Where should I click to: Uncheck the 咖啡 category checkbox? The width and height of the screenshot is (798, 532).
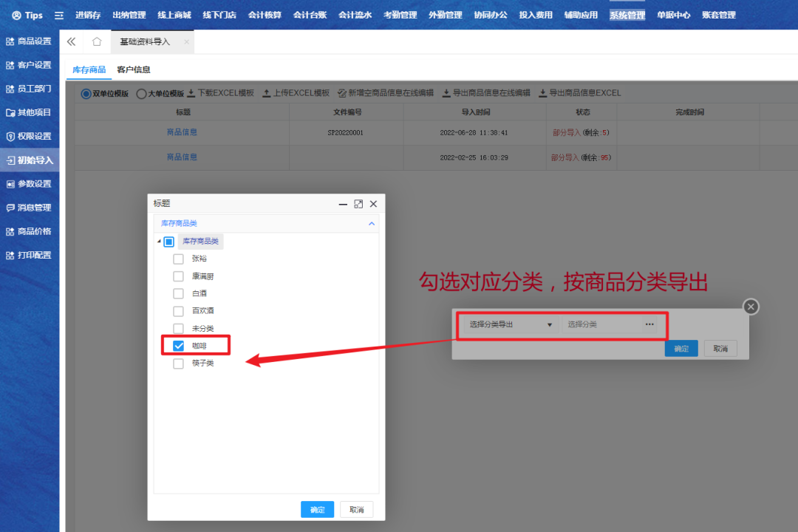[x=178, y=346]
